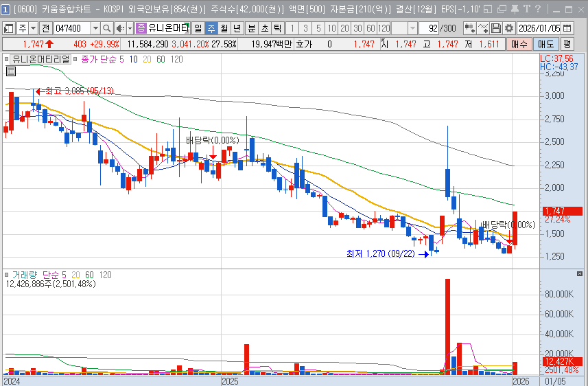Click the duplicate-window icon in title bar

pos(502,9)
